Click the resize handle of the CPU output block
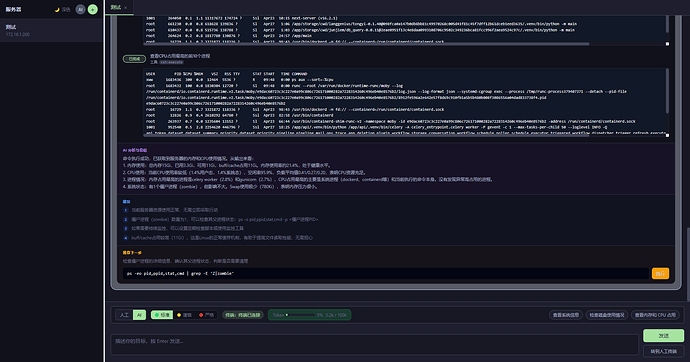The image size is (690, 362). pos(667,135)
